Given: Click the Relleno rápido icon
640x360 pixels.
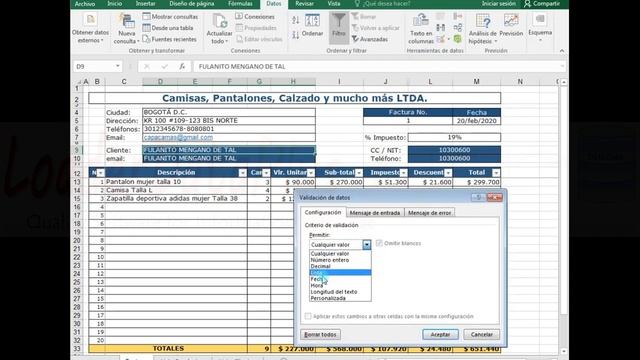Looking at the screenshot, I should click(x=440, y=16).
